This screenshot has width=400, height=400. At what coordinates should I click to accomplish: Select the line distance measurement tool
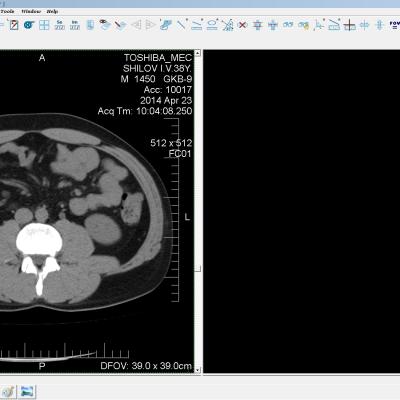click(x=181, y=25)
